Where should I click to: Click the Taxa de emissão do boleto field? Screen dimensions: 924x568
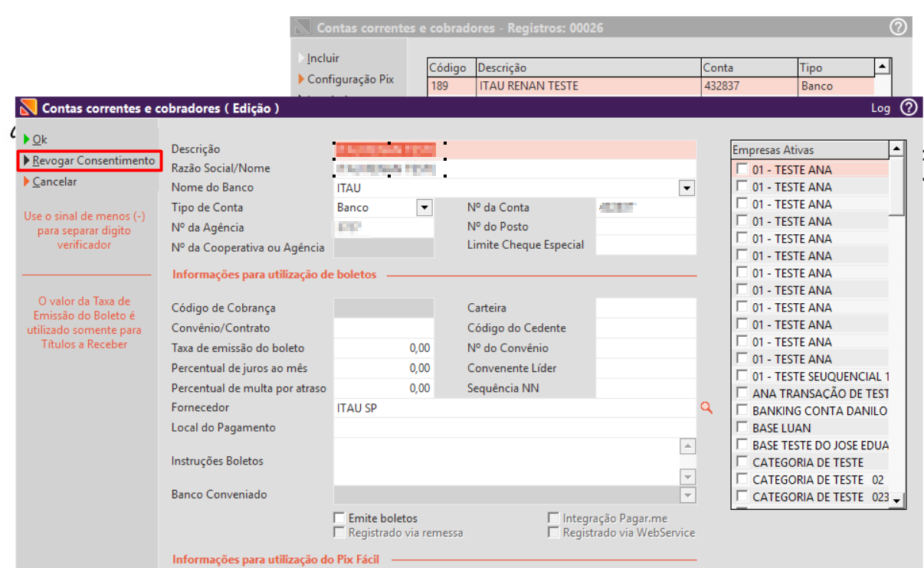pos(384,348)
